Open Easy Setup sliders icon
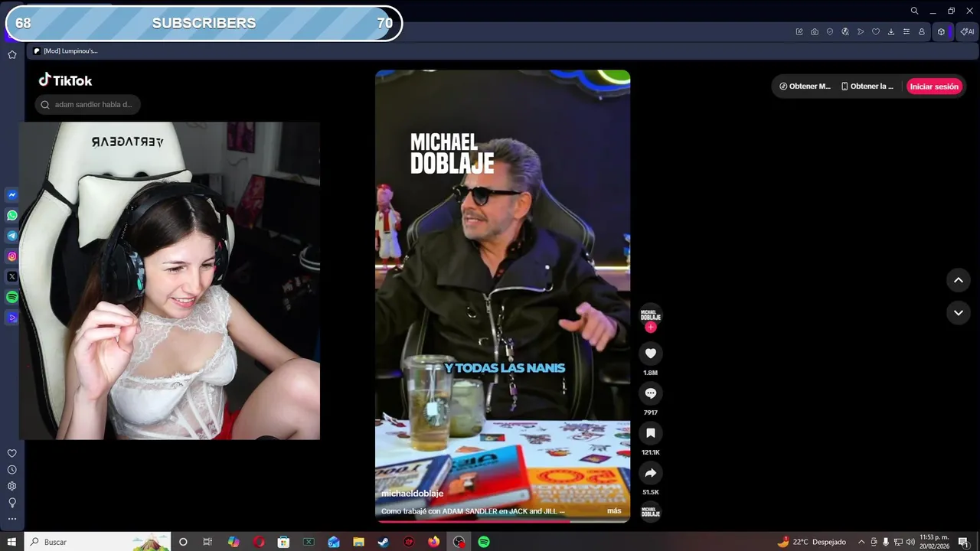Viewport: 980px width, 551px height. pos(906,31)
